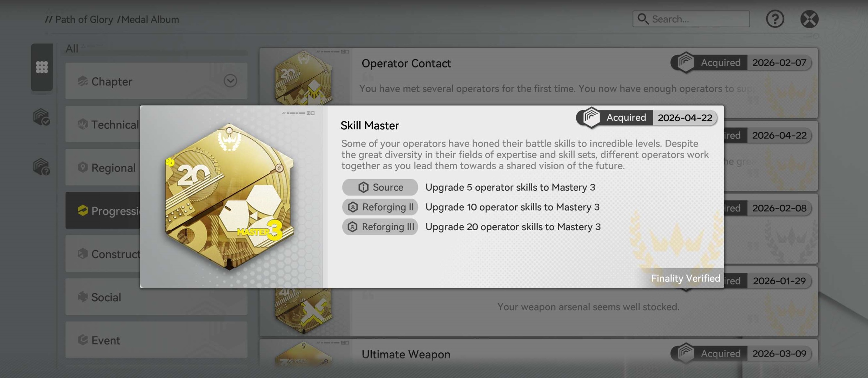Image resolution: width=868 pixels, height=378 pixels.
Task: Select the Reforging II tier pill
Action: [x=380, y=207]
